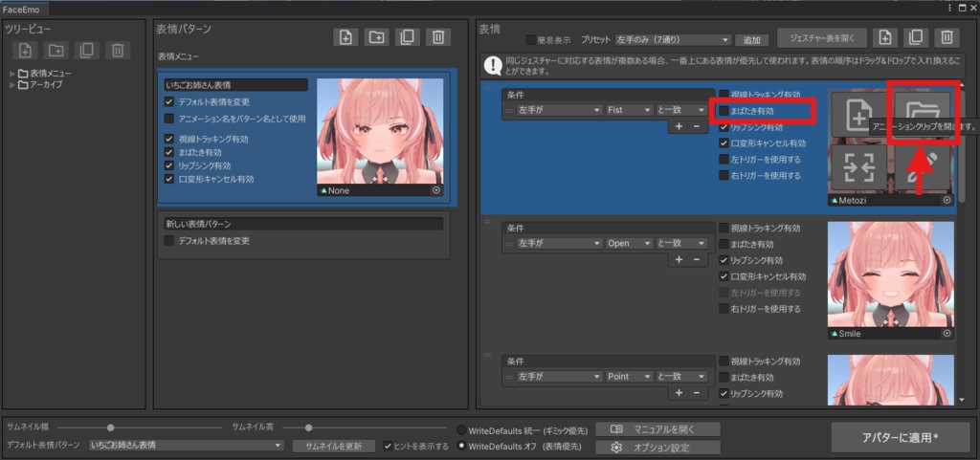The image size is (980, 460).
Task: Toggle 視線トラッキング有効 in the 表情パターン panel
Action: [x=168, y=140]
